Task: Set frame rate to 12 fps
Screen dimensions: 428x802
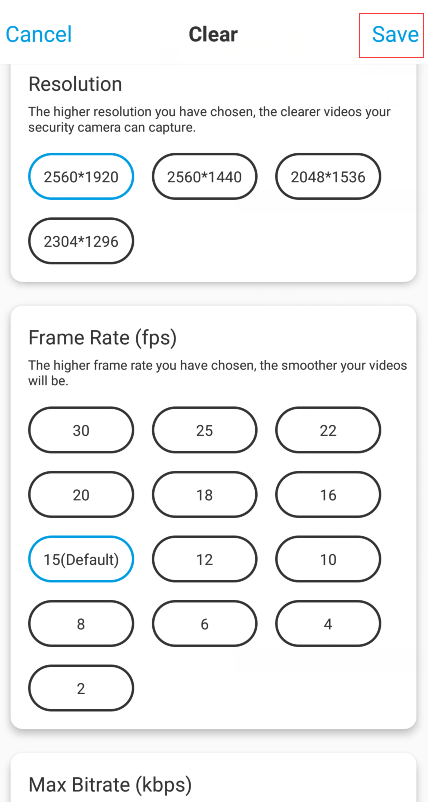Action: click(x=205, y=560)
